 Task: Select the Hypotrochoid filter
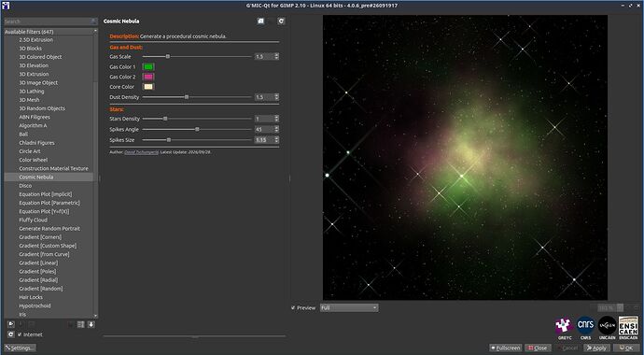(35, 306)
